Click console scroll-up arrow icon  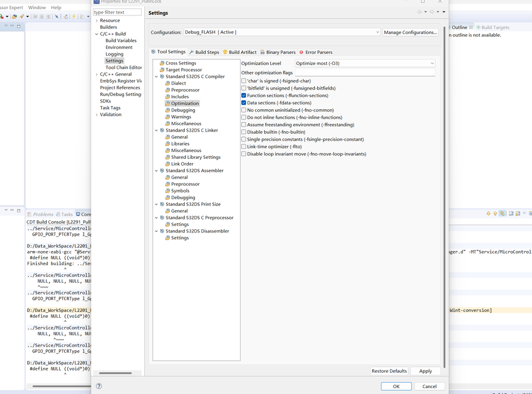pyautogui.click(x=495, y=213)
